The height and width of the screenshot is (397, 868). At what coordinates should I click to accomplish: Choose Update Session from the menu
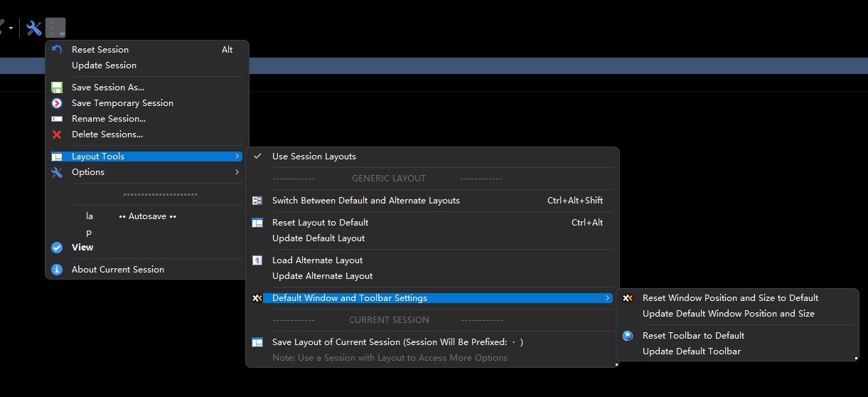104,65
